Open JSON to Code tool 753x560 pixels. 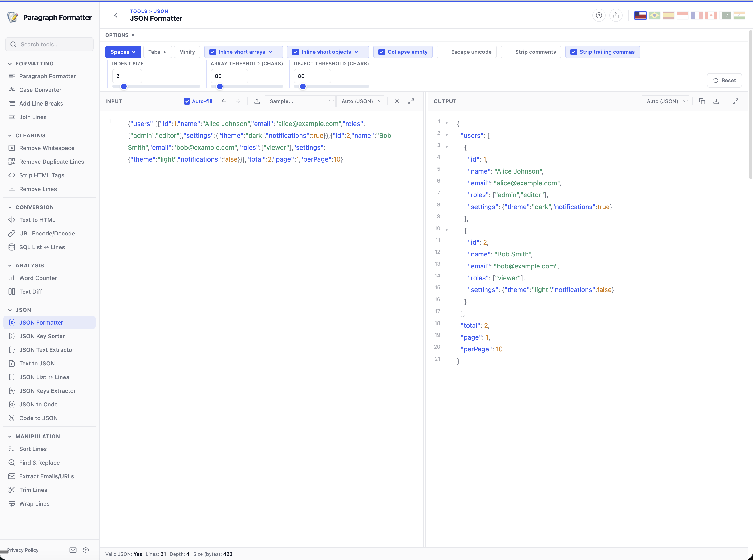coord(49,404)
